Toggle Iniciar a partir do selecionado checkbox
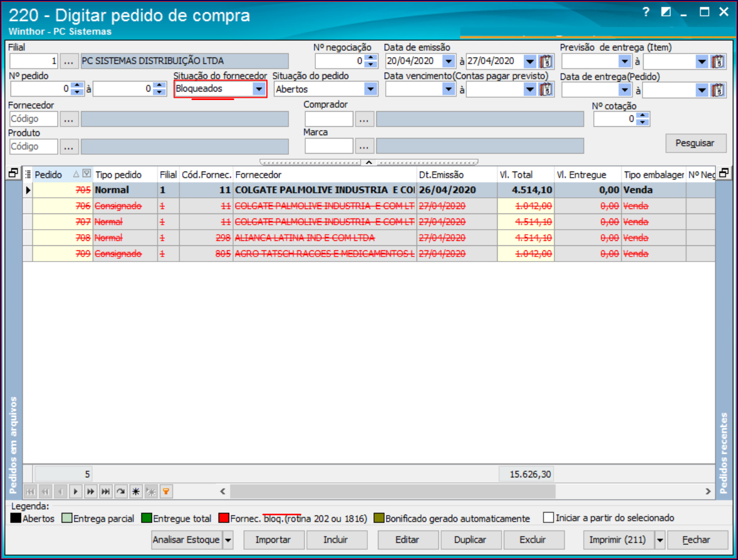 pos(548,518)
